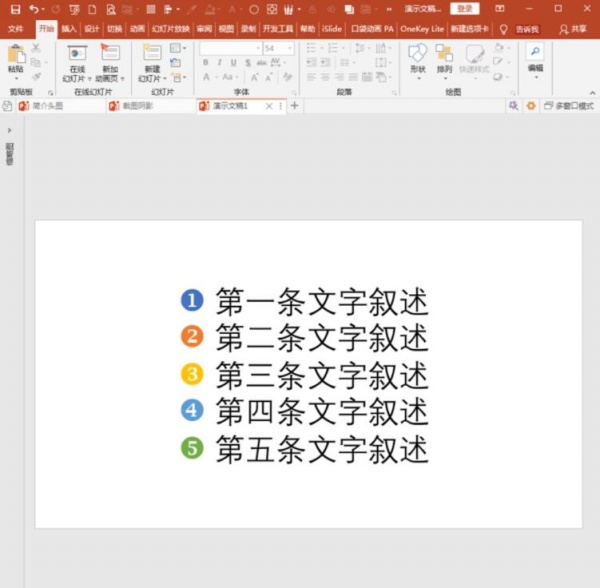The image size is (600, 588).
Task: Open the shape outline pen color
Action: (498, 62)
